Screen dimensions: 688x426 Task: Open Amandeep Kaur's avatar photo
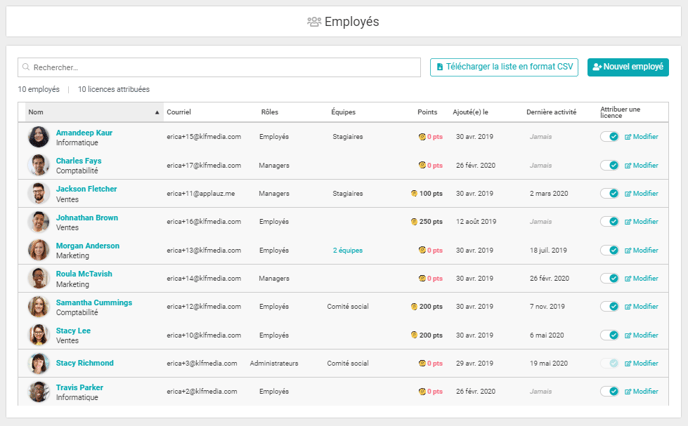click(39, 137)
